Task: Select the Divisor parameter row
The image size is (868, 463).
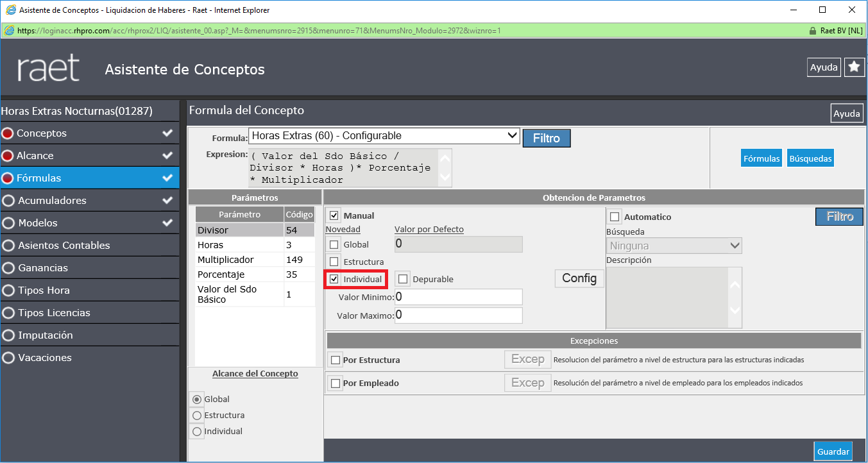Action: 255,230
